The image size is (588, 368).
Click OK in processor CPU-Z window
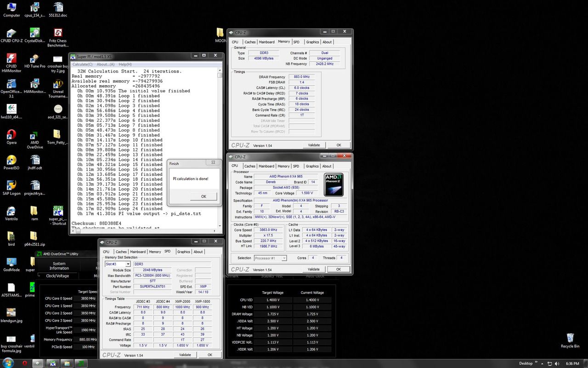pyautogui.click(x=339, y=269)
